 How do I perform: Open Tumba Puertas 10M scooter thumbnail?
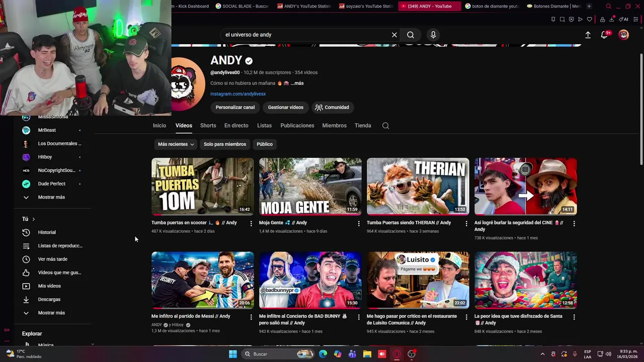[x=203, y=187]
